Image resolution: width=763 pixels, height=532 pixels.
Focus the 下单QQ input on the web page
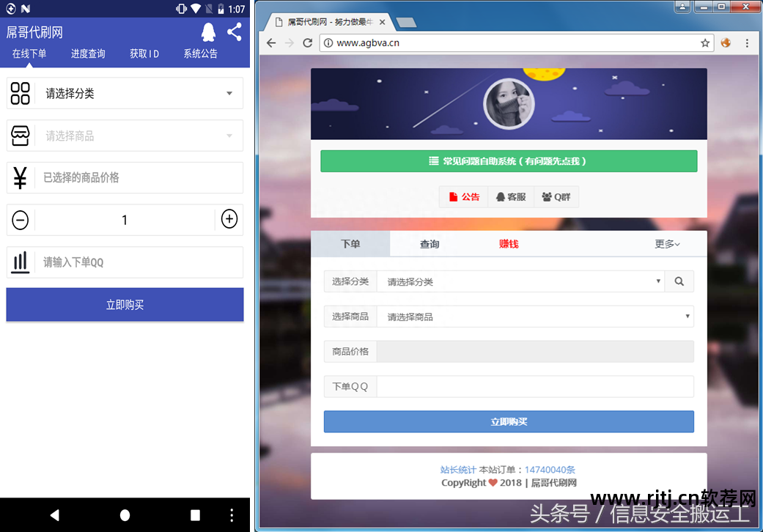click(535, 387)
